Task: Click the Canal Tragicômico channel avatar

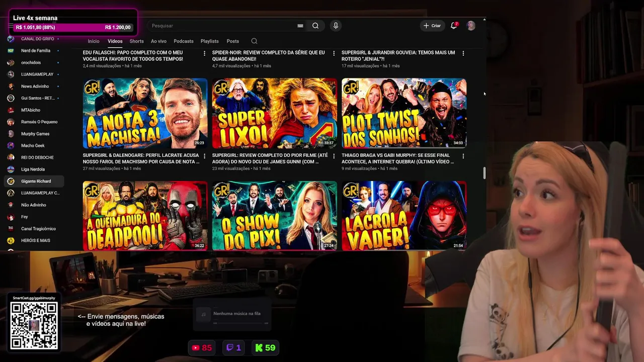Action: pos(11,229)
